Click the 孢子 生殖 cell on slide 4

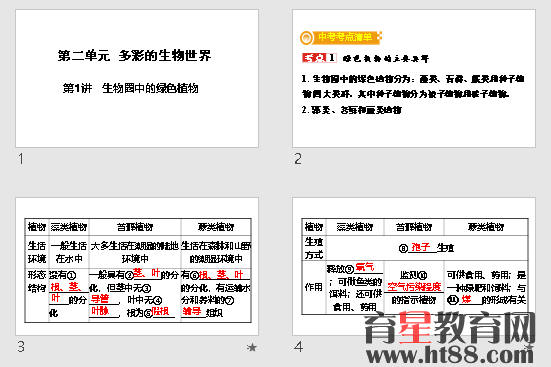pyautogui.click(x=427, y=248)
